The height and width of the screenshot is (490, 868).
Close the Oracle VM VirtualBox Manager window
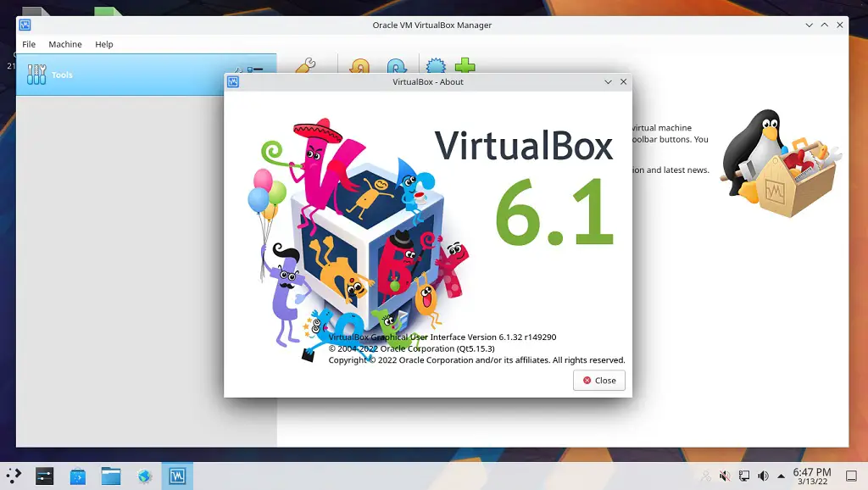click(840, 25)
